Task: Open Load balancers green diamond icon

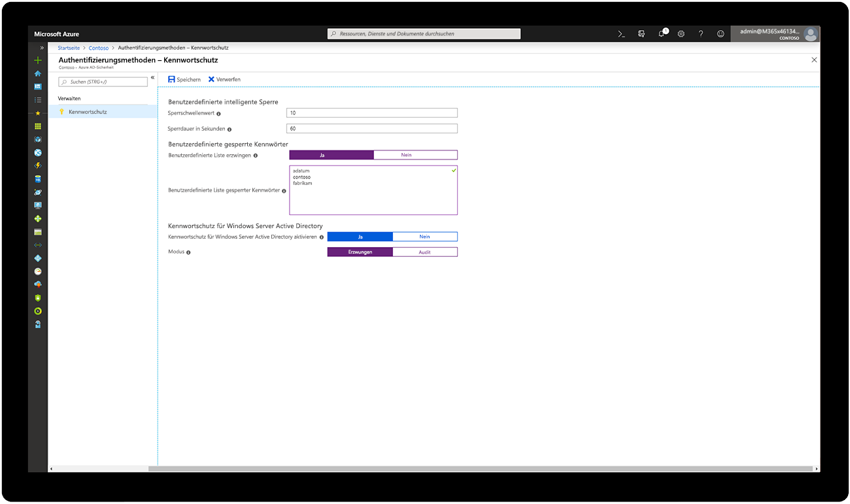Action: tap(38, 218)
